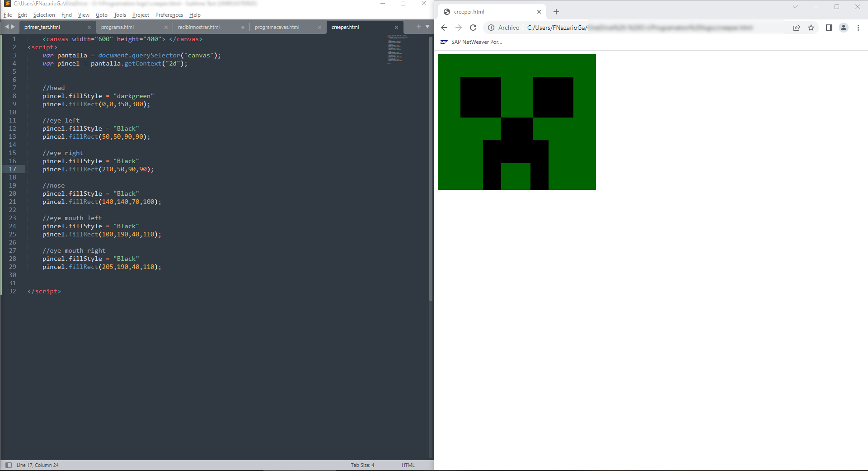Open the Help menu

pos(195,15)
